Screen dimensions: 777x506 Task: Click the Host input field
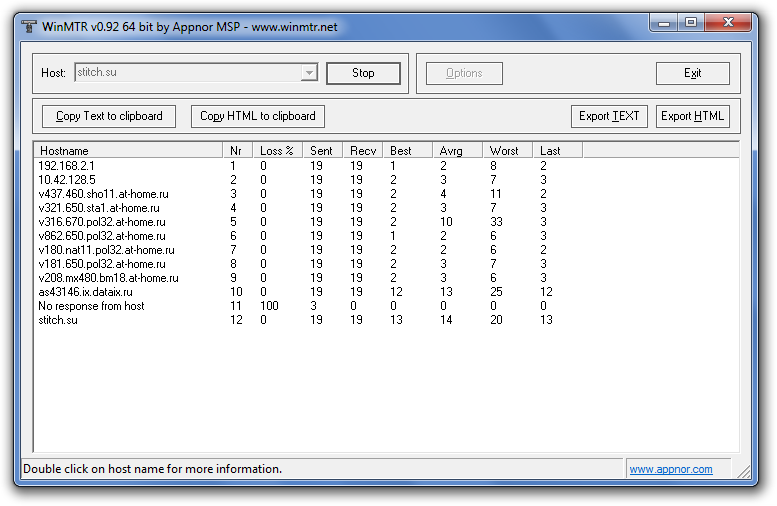(185, 73)
